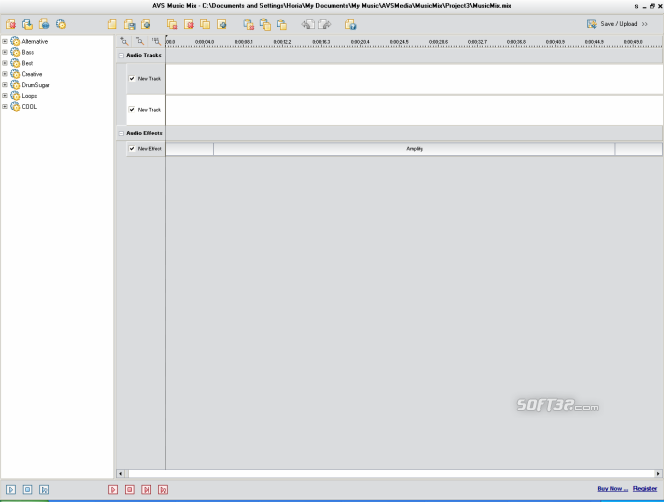This screenshot has width=664, height=502.
Task: Click the folder icon with red X
Action: [x=11, y=24]
